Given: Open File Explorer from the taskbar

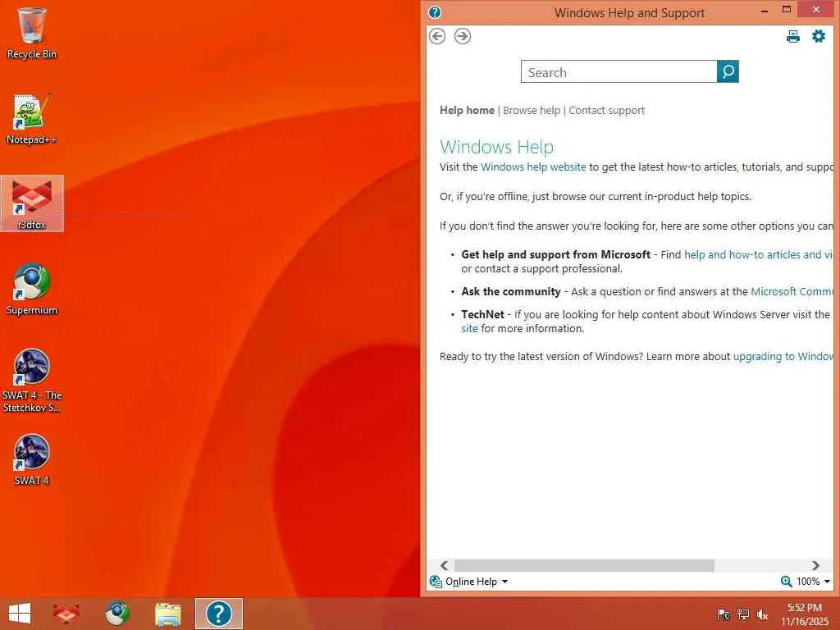Looking at the screenshot, I should [167, 614].
